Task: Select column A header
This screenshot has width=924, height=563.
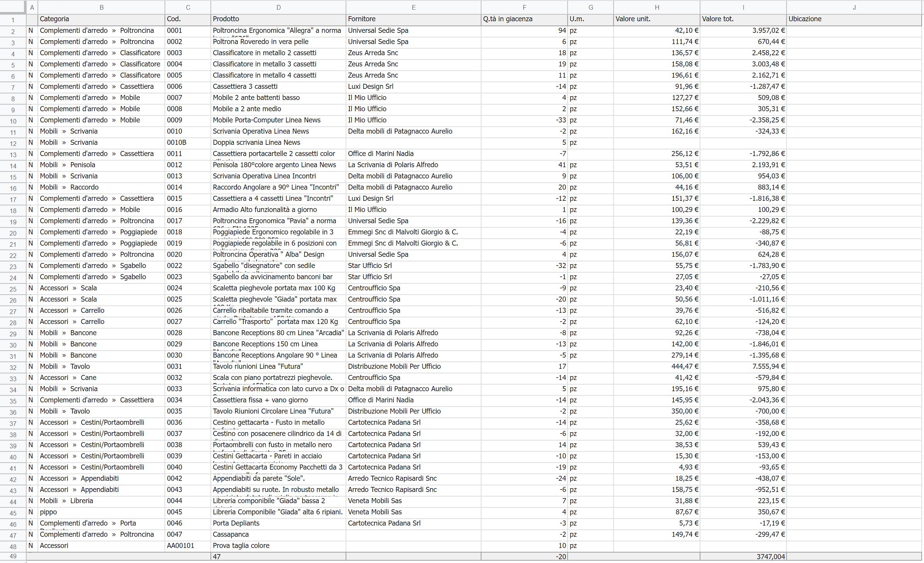Action: (x=32, y=7)
